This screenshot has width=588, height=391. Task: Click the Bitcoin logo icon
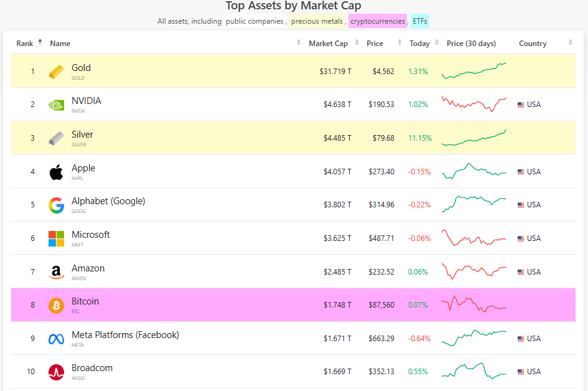point(56,305)
